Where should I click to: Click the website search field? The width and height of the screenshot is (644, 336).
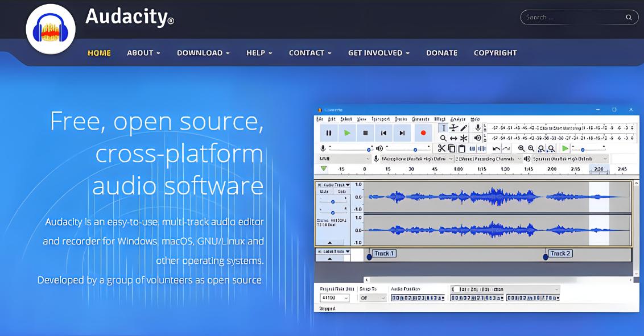pos(573,17)
